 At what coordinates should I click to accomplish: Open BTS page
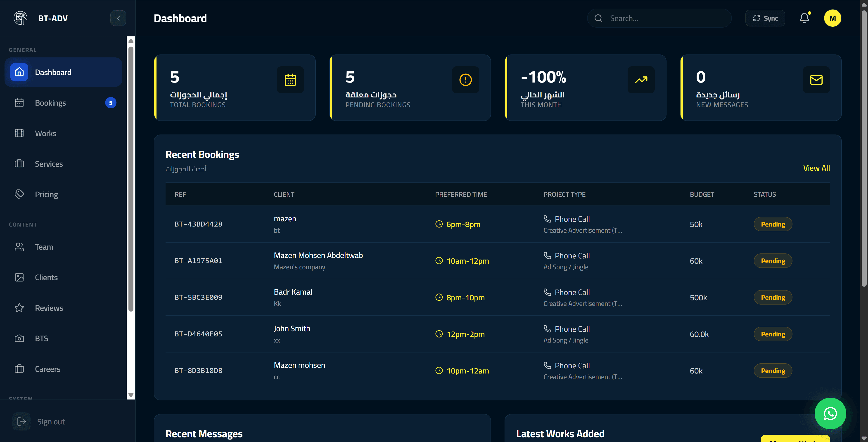click(x=63, y=338)
